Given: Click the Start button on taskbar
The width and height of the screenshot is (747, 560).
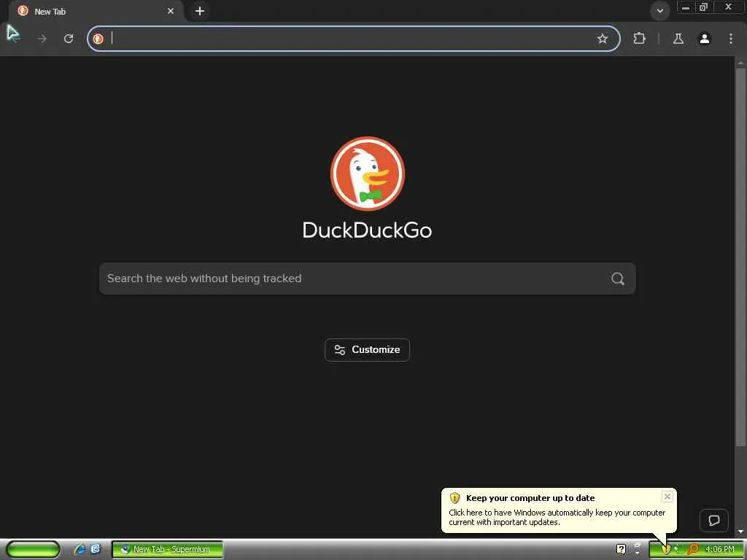Looking at the screenshot, I should (x=33, y=550).
